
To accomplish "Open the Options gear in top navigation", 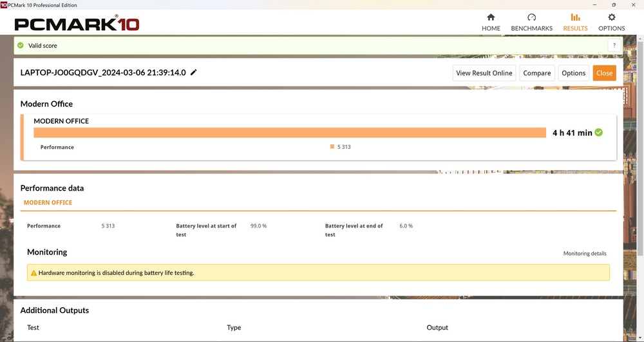I will tap(611, 17).
